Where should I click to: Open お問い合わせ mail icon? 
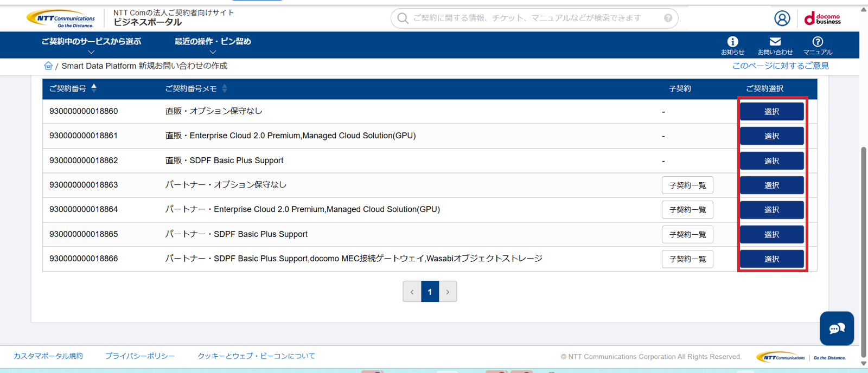point(775,46)
